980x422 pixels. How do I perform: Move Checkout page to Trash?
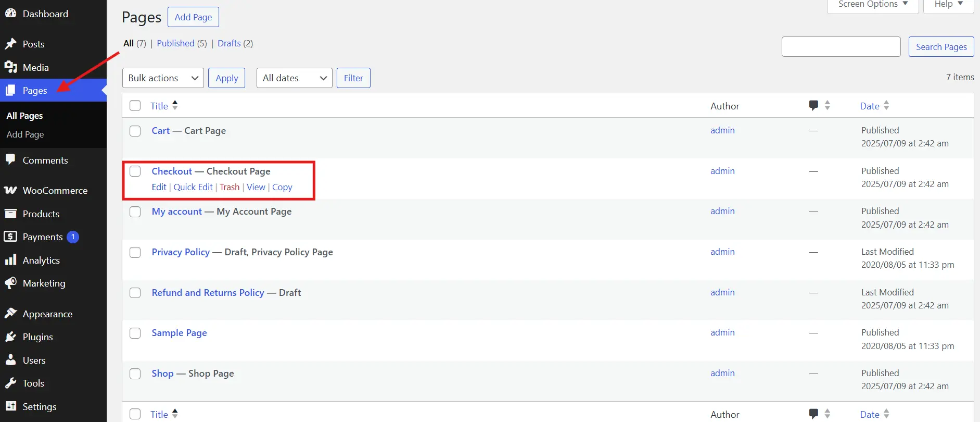(230, 187)
